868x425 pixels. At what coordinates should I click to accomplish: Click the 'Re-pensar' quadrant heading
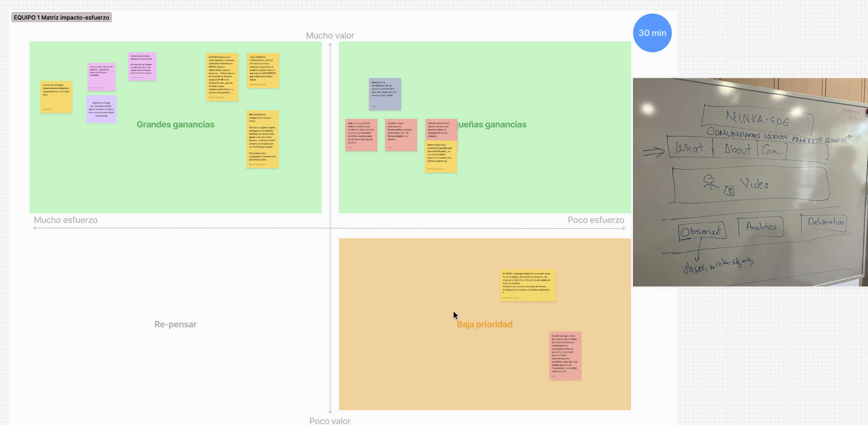pyautogui.click(x=175, y=324)
